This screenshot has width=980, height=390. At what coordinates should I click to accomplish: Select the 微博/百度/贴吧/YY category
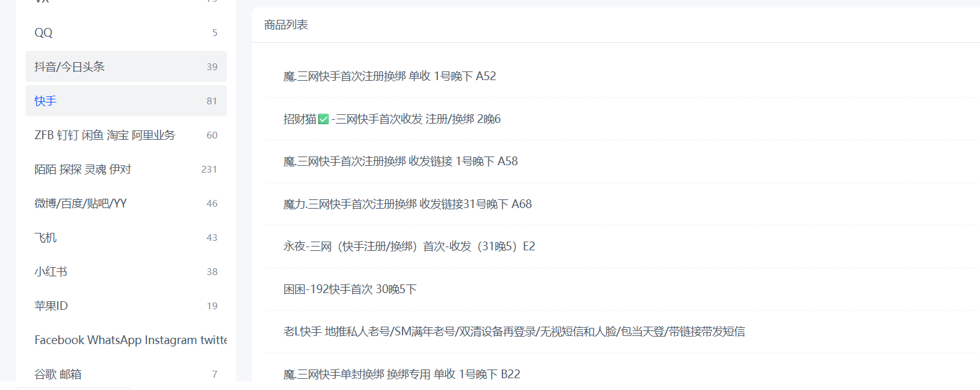click(x=126, y=203)
